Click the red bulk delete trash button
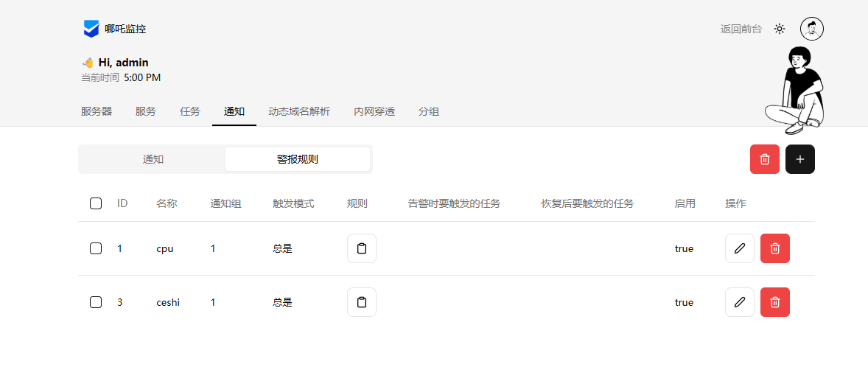868x367 pixels. [x=764, y=159]
